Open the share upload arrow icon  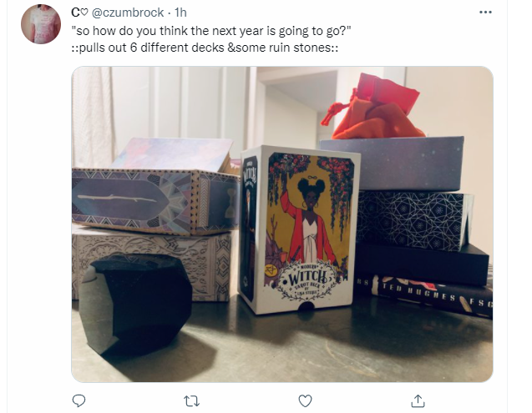[418, 400]
